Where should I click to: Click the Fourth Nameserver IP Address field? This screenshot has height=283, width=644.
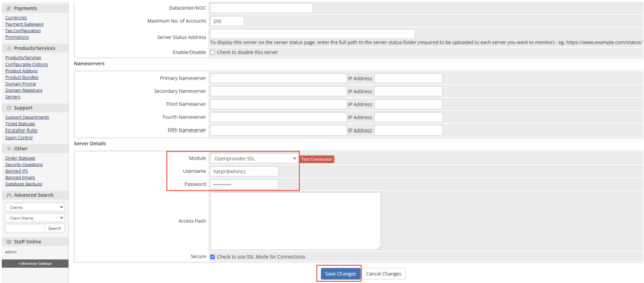pyautogui.click(x=408, y=117)
